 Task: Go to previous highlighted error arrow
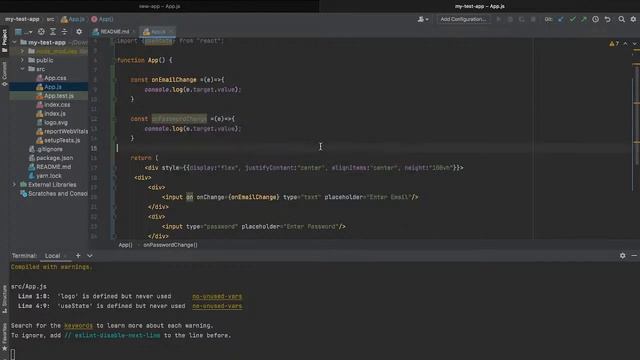(x=625, y=43)
